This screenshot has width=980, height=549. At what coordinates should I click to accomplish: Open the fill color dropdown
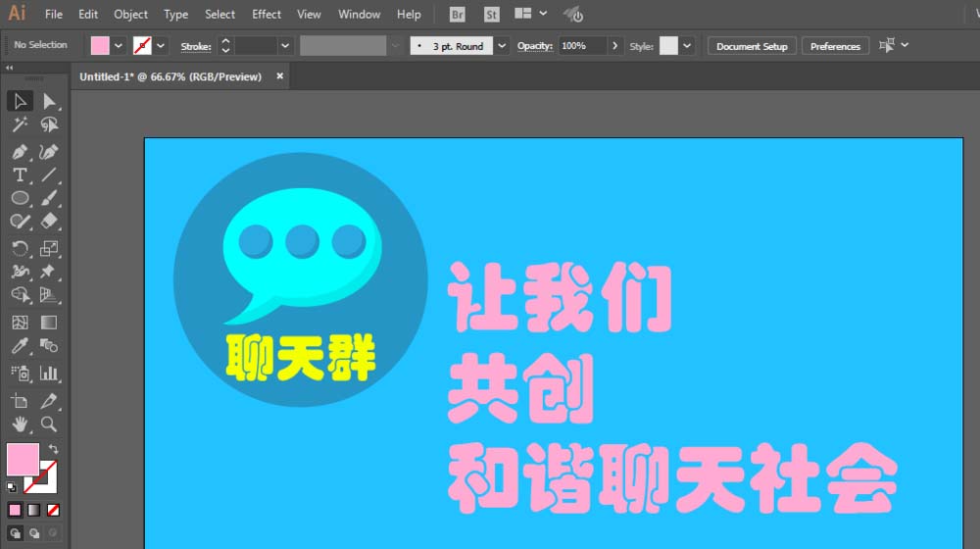tap(119, 46)
